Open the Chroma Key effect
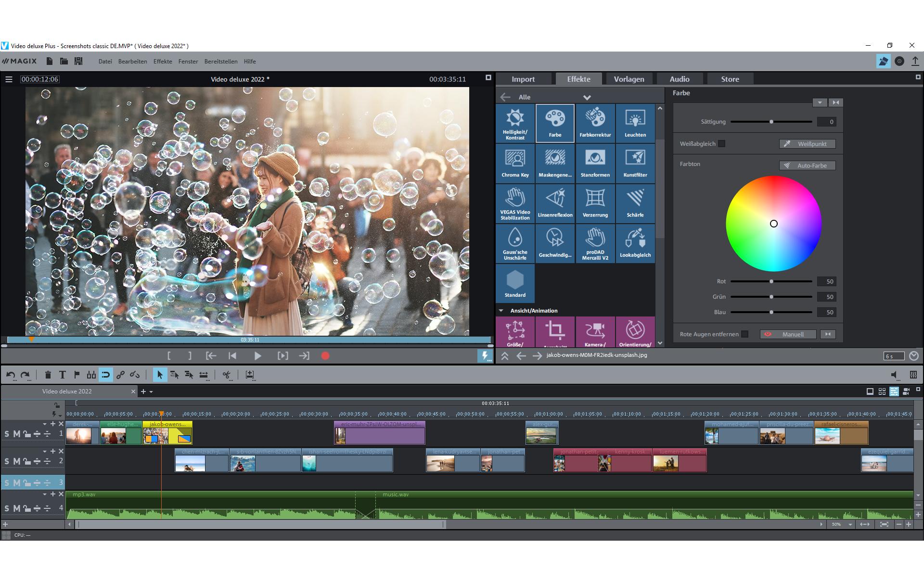Screen dimensions: 924x581 click(x=515, y=163)
